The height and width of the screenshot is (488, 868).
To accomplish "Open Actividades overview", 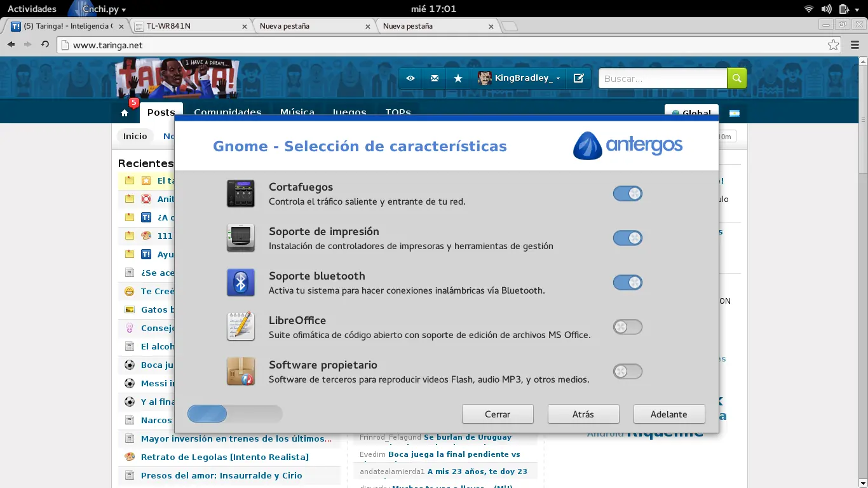I will tap(32, 9).
